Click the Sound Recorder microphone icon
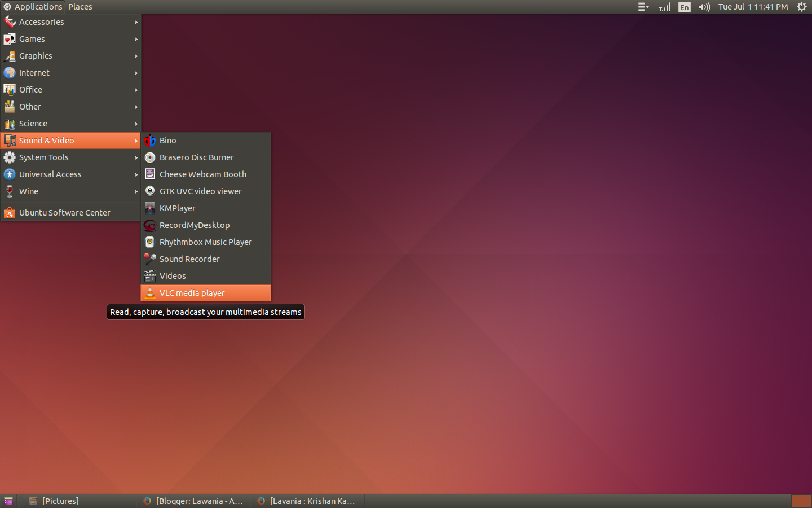Screen dimensions: 812x508 pyautogui.click(x=150, y=259)
